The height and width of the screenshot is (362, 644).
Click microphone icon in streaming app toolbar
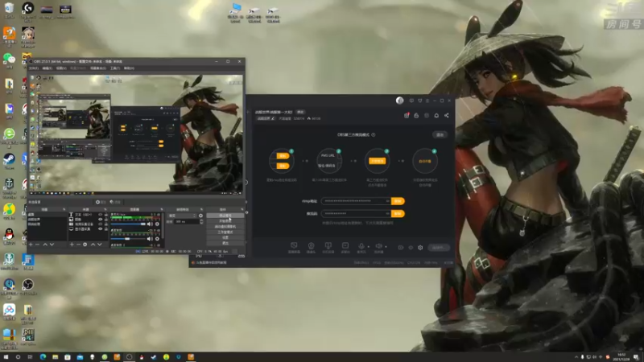click(361, 246)
